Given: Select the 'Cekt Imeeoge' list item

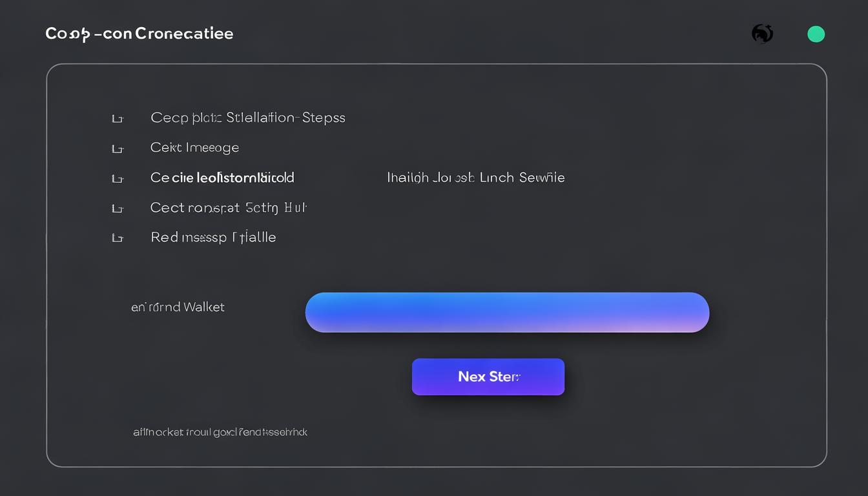Looking at the screenshot, I should click(194, 147).
